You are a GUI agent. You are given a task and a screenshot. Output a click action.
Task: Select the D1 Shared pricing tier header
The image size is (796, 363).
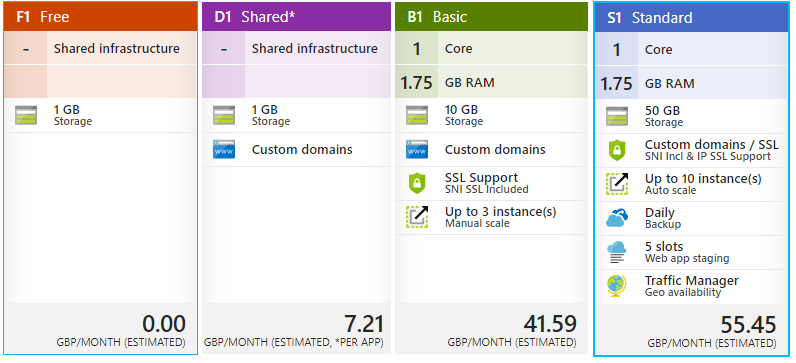(x=296, y=17)
